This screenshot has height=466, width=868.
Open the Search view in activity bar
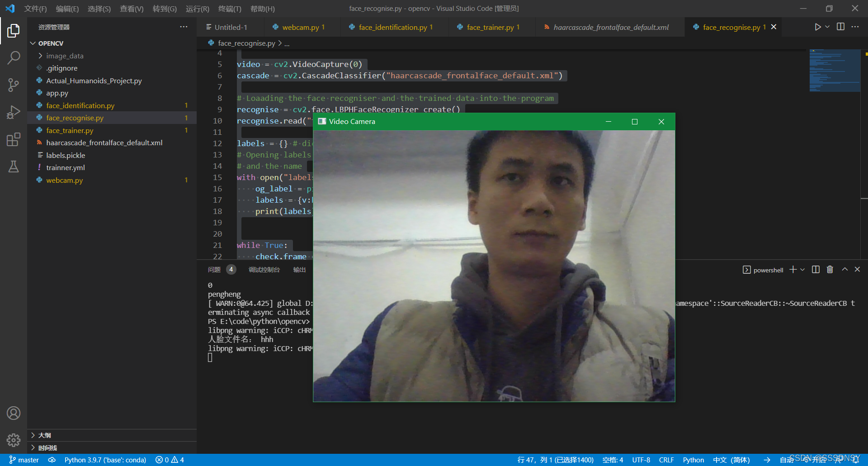(x=14, y=57)
